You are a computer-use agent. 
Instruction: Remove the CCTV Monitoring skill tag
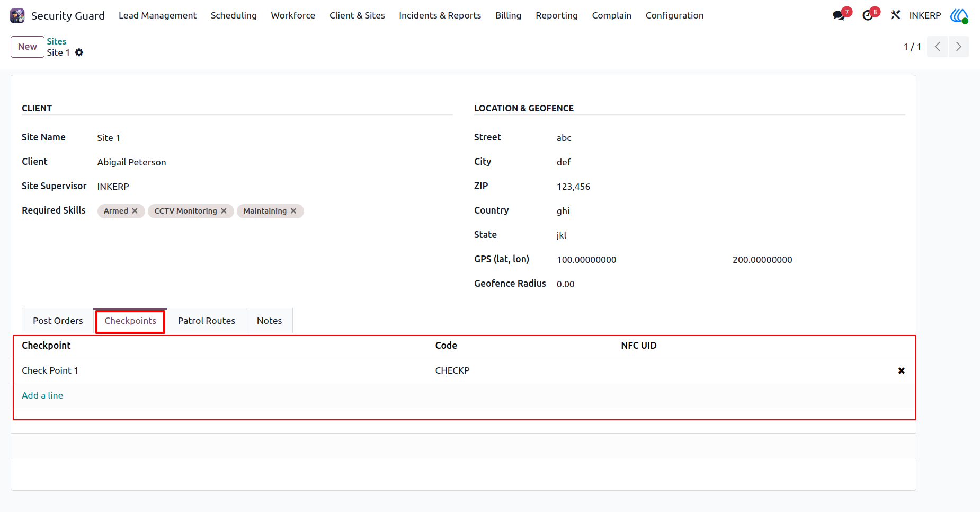pos(224,211)
